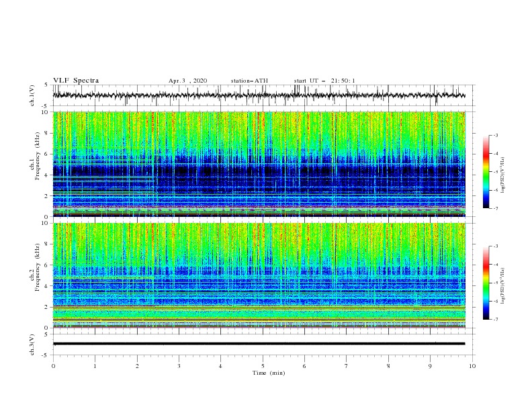The width and height of the screenshot is (532, 411).
Task: Click the "8" kHz tick on ch.1 frequency axis
Action: point(47,133)
